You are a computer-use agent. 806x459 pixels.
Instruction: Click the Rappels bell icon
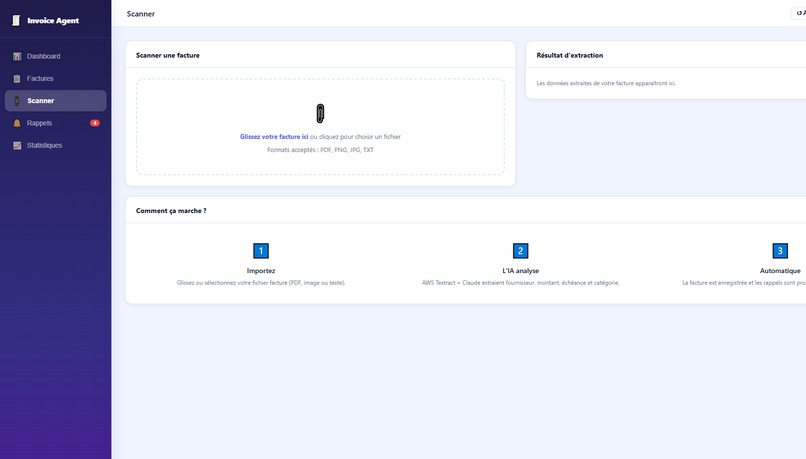pos(17,123)
